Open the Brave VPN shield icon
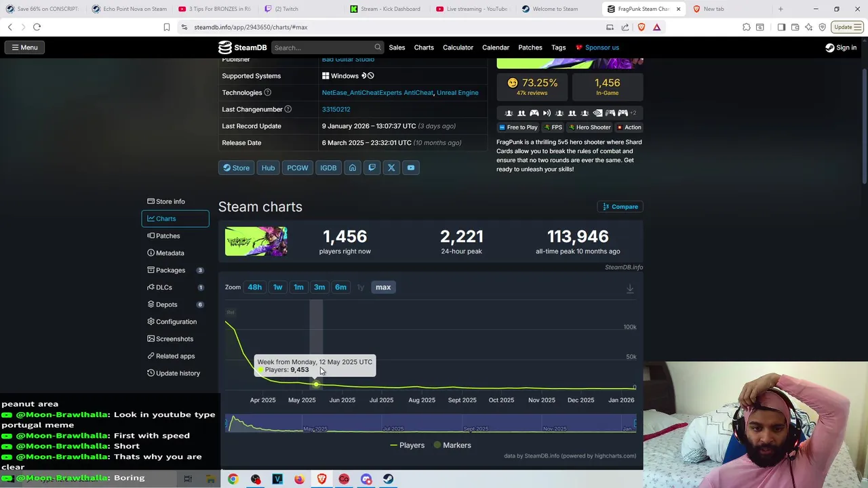The image size is (868, 488). (822, 27)
